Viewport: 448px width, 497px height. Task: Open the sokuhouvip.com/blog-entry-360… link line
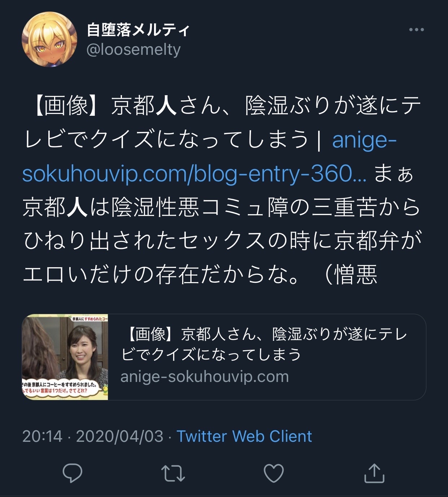pos(194,174)
